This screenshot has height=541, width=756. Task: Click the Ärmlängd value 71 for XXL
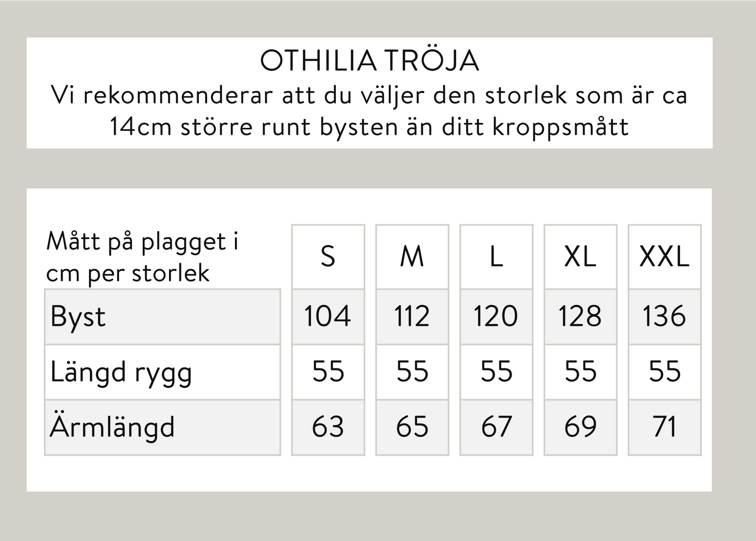664,427
